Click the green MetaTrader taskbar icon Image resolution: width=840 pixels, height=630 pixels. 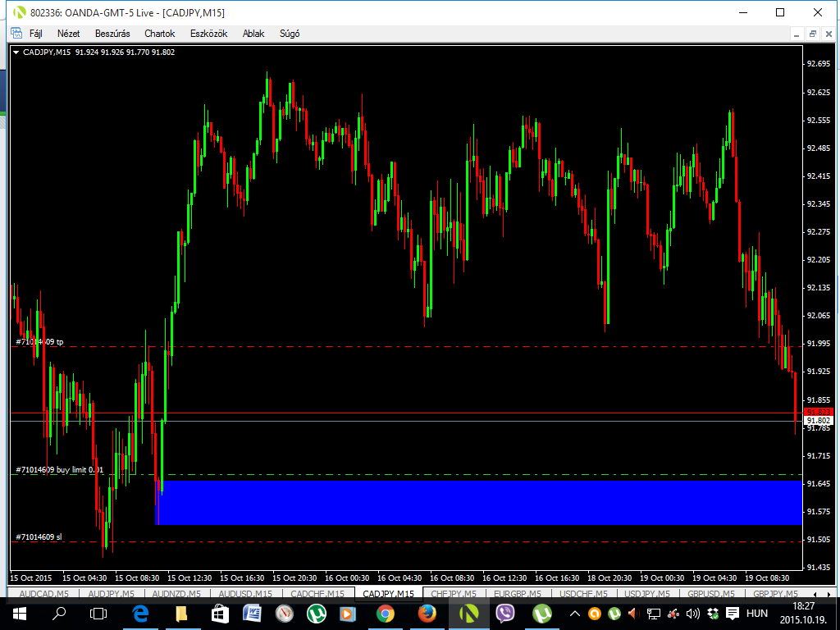point(468,613)
